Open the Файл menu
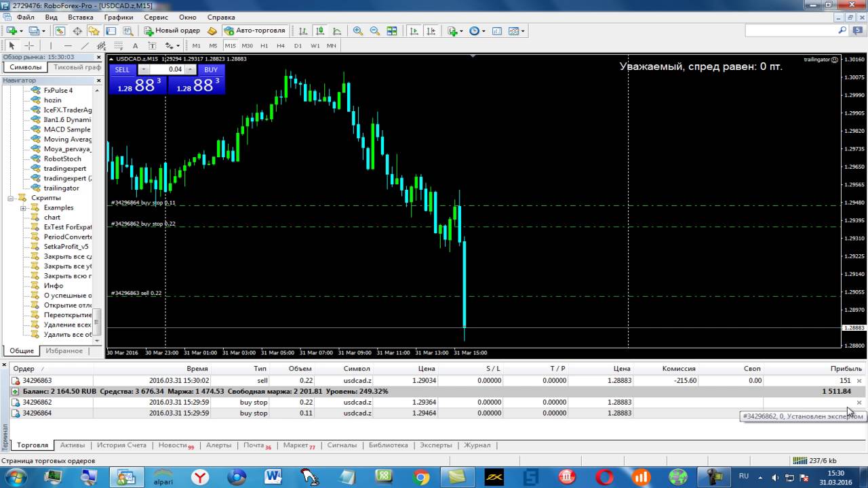Image resolution: width=868 pixels, height=488 pixels. pyautogui.click(x=26, y=17)
